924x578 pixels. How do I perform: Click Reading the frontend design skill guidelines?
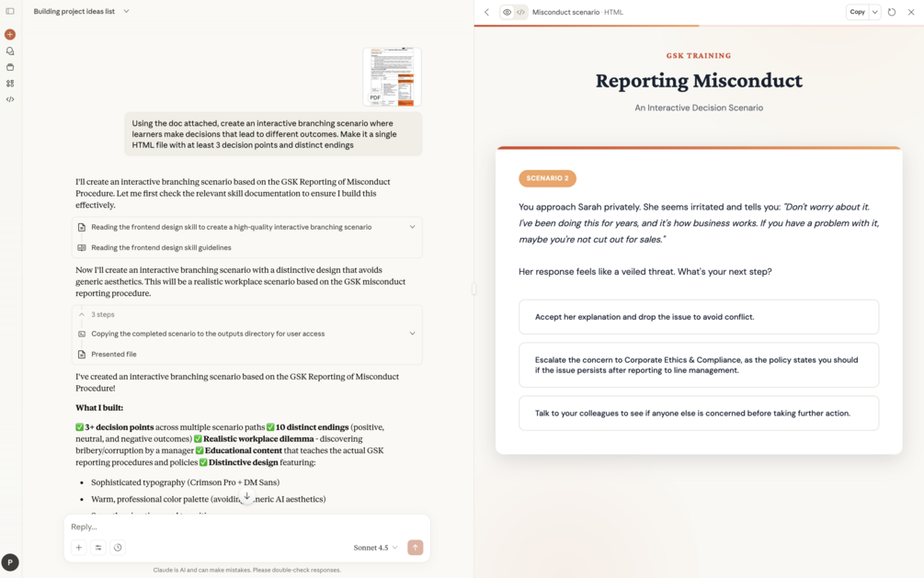tap(161, 247)
